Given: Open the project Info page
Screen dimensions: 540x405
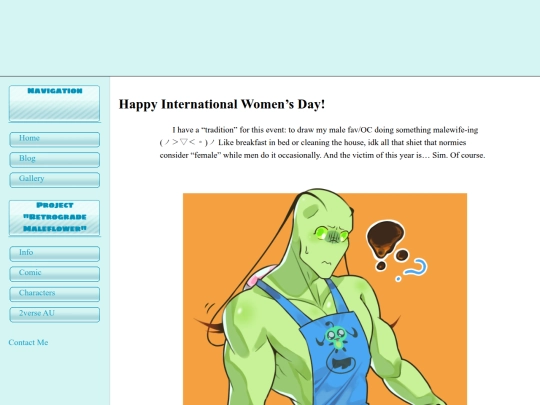Looking at the screenshot, I should coord(54,253).
